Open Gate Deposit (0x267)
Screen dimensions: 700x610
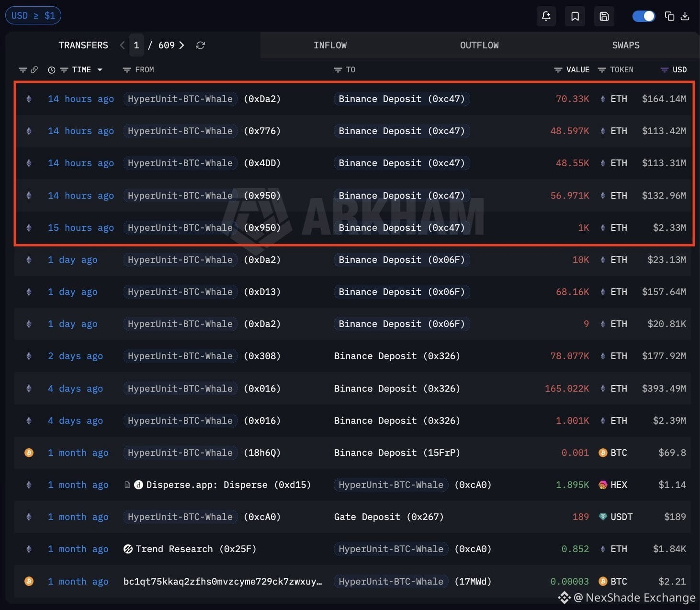[389, 517]
